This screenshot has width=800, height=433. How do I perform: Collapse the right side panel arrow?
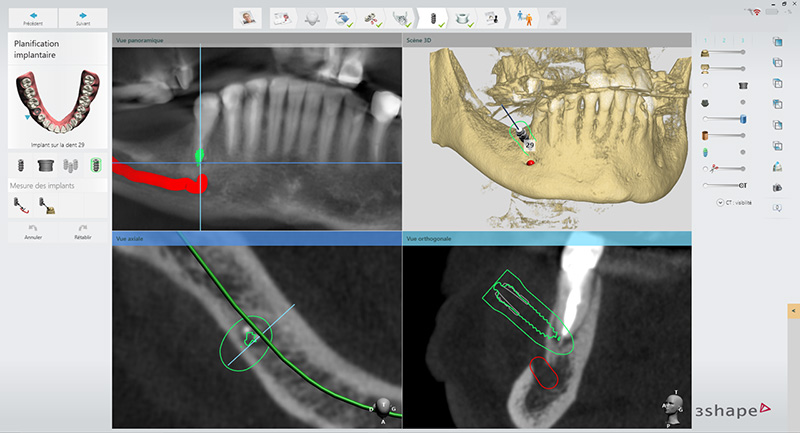coord(794,312)
